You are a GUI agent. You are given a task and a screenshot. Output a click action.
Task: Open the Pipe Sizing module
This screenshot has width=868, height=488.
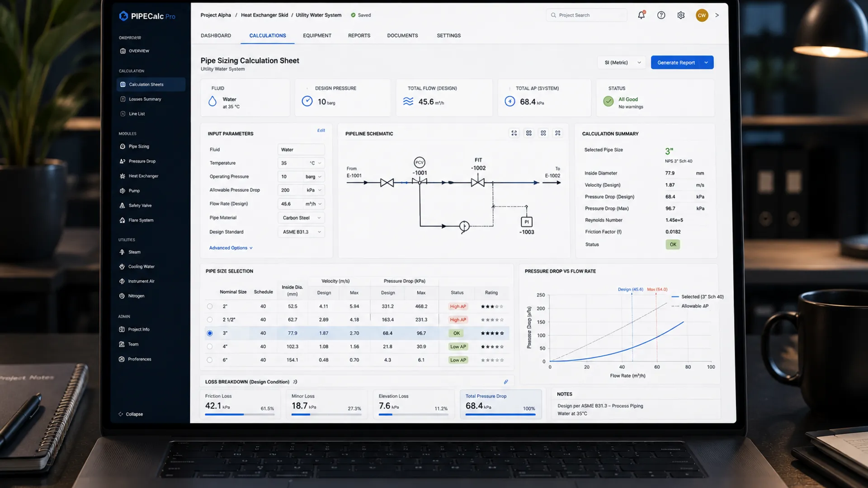[134, 146]
